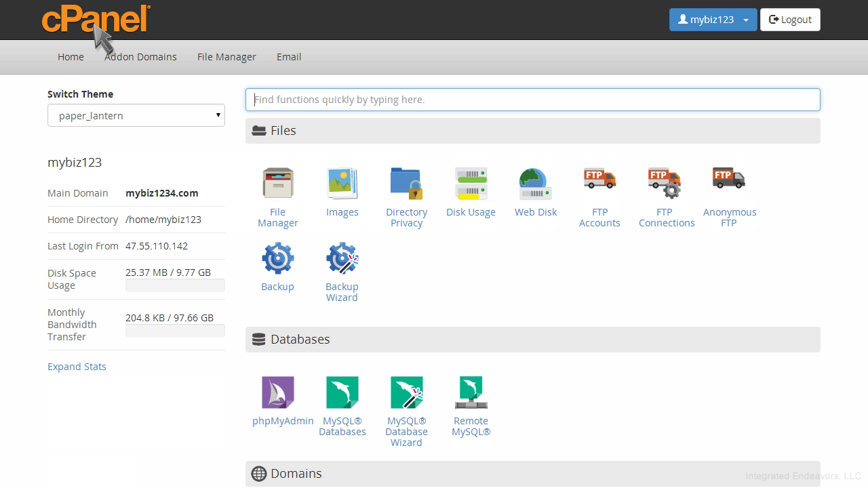The image size is (868, 488).
Task: Collapse the Files section header
Action: click(532, 131)
